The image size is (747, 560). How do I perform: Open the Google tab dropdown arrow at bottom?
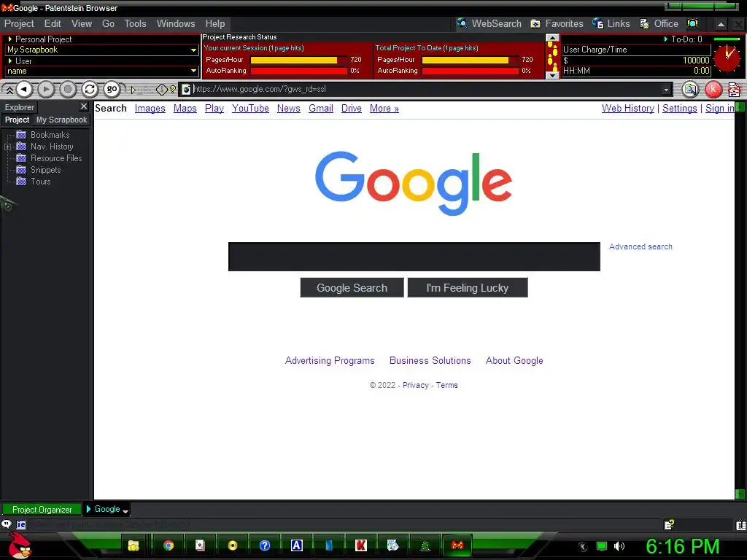125,511
